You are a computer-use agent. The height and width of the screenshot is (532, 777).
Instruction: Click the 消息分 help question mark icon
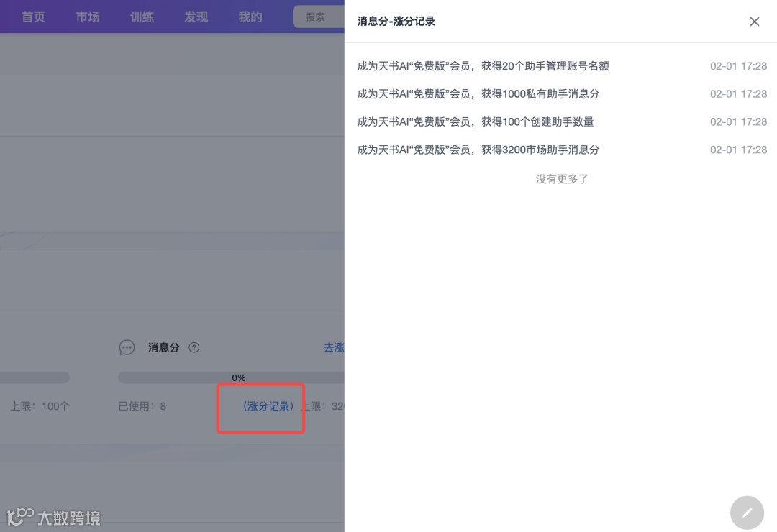tap(194, 348)
